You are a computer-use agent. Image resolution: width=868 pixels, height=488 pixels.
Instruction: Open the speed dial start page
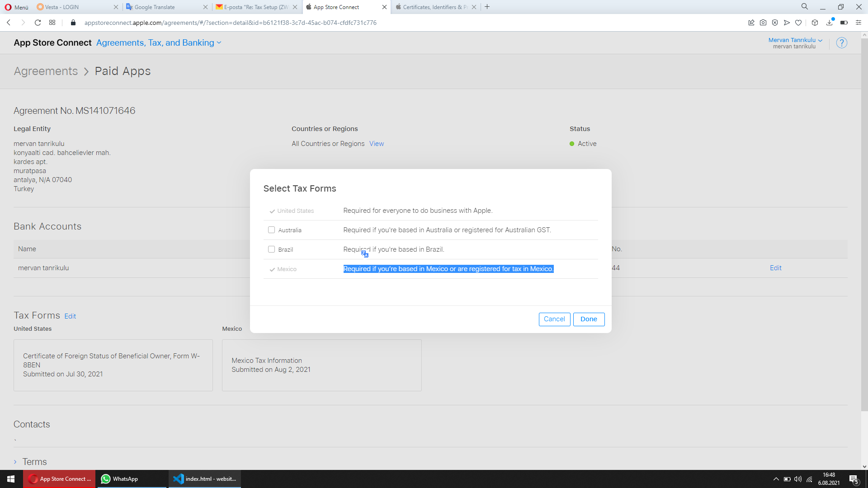pyautogui.click(x=52, y=23)
